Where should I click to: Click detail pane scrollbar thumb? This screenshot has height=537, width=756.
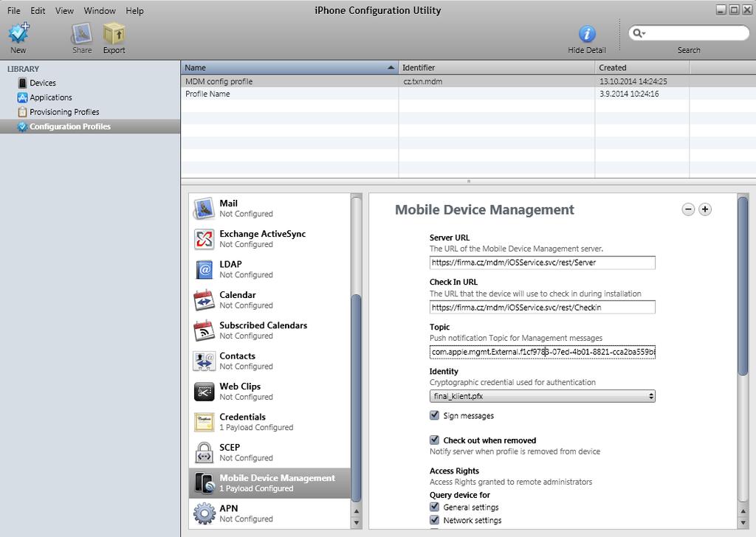[x=743, y=286]
